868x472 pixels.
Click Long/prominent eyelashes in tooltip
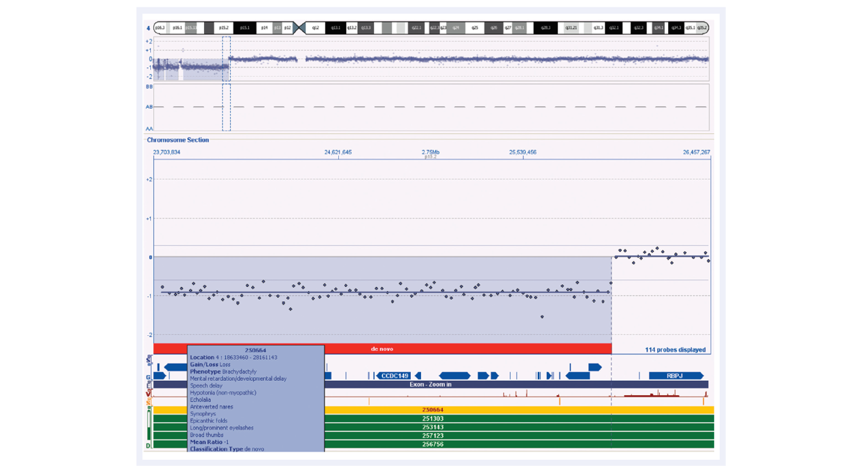click(x=222, y=428)
